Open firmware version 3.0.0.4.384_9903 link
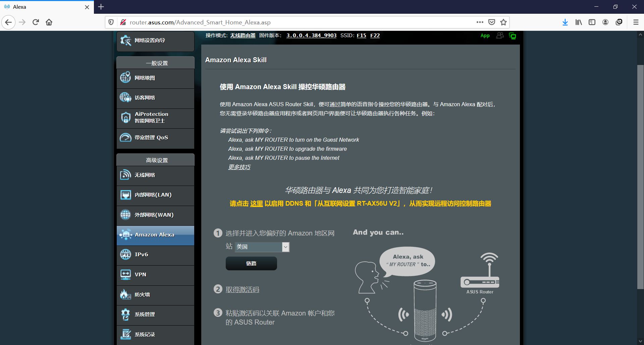The width and height of the screenshot is (644, 345). pyautogui.click(x=311, y=36)
